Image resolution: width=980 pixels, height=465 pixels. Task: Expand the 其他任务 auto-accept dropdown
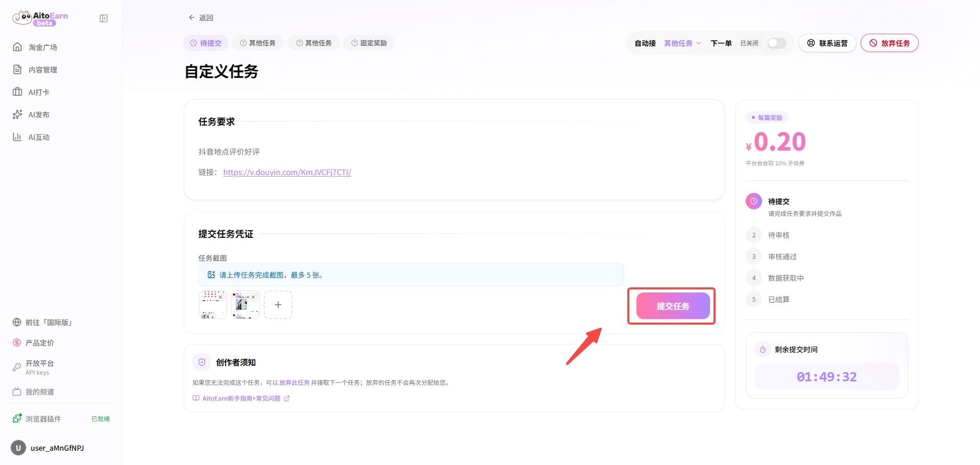pos(682,43)
